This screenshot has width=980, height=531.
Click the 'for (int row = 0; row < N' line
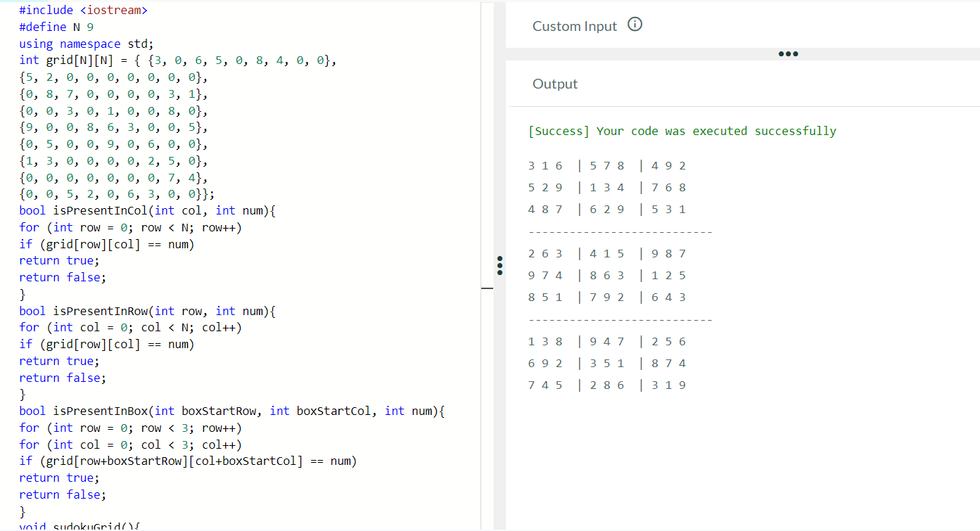[x=131, y=227]
